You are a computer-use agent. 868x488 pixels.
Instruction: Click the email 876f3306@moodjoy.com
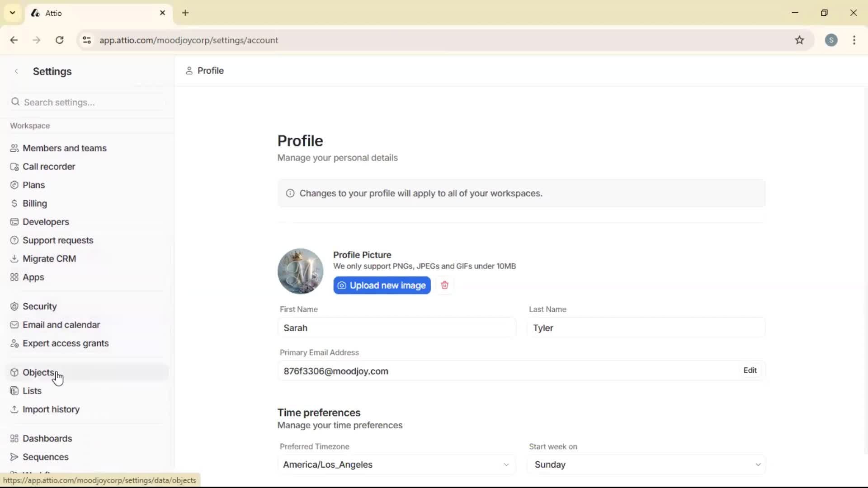coord(336,371)
